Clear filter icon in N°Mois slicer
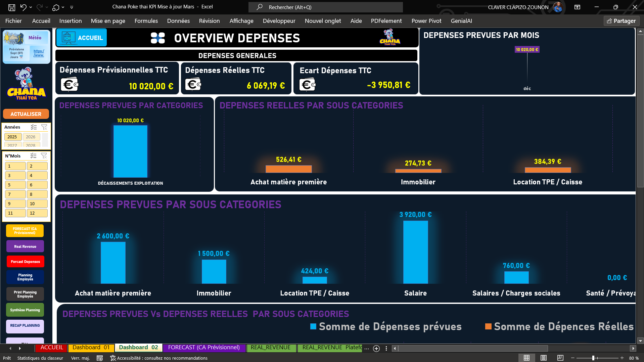Screen dimensions: 644x362 point(44,156)
